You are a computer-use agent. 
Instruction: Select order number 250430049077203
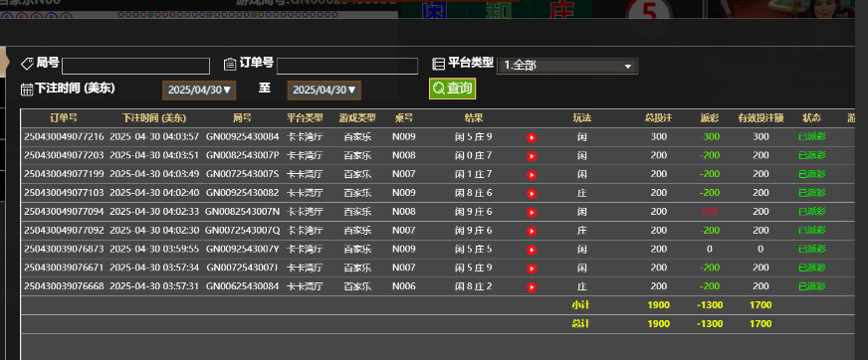click(64, 155)
